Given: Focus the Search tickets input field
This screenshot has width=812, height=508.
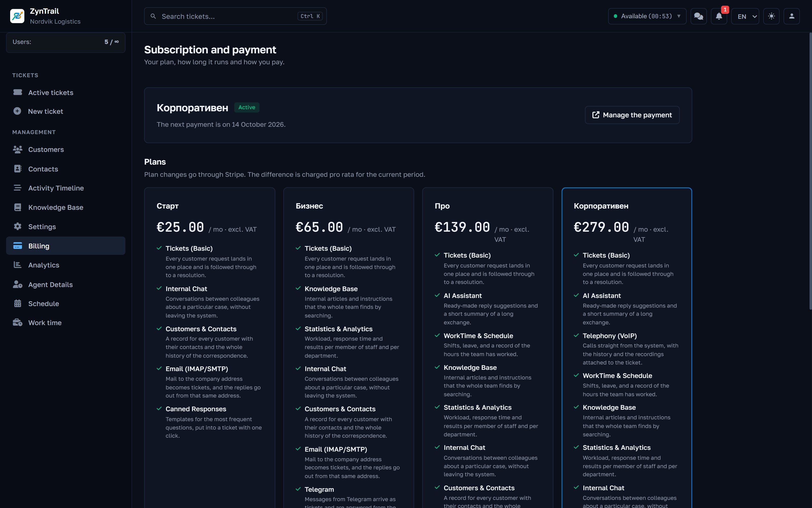Looking at the screenshot, I should (235, 16).
